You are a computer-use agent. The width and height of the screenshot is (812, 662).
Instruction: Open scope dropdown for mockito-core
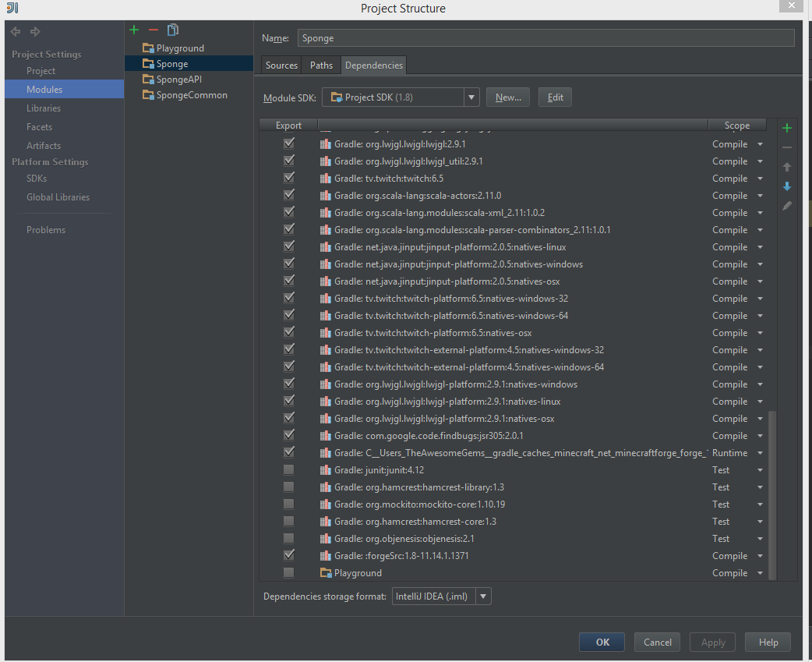pos(761,504)
